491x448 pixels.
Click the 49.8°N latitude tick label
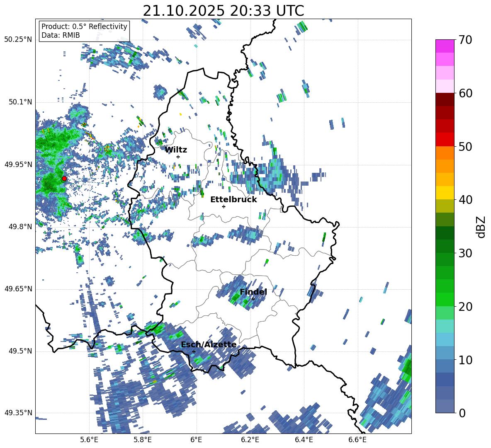pyautogui.click(x=20, y=227)
